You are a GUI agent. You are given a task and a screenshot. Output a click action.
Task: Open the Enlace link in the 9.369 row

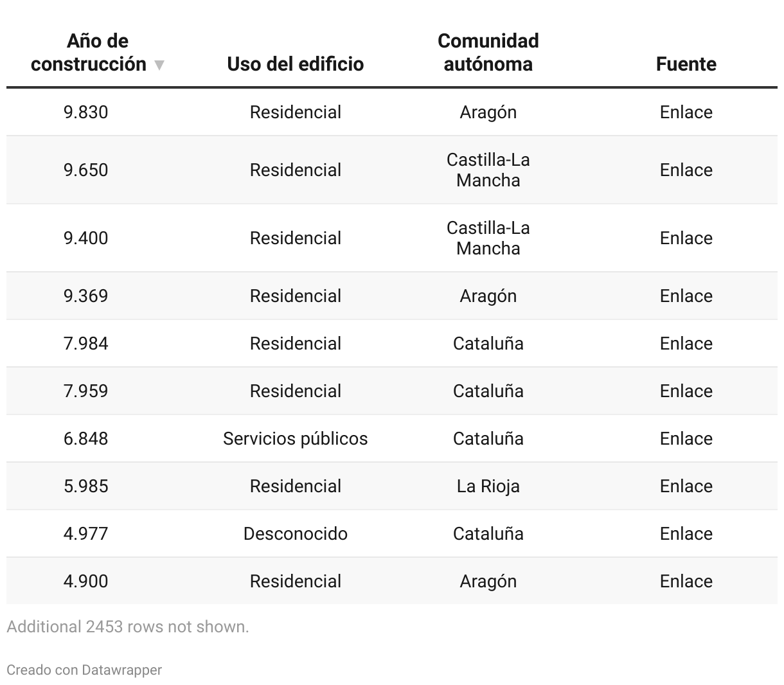tap(686, 296)
